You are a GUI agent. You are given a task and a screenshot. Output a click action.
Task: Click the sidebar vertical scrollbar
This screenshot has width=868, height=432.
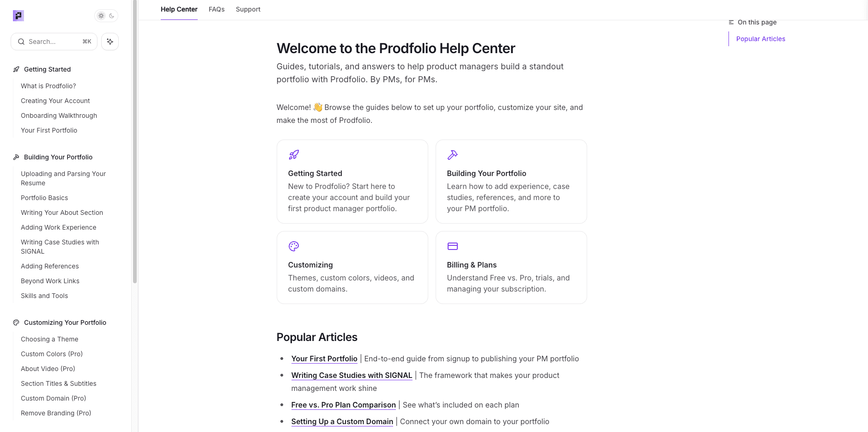tap(135, 141)
